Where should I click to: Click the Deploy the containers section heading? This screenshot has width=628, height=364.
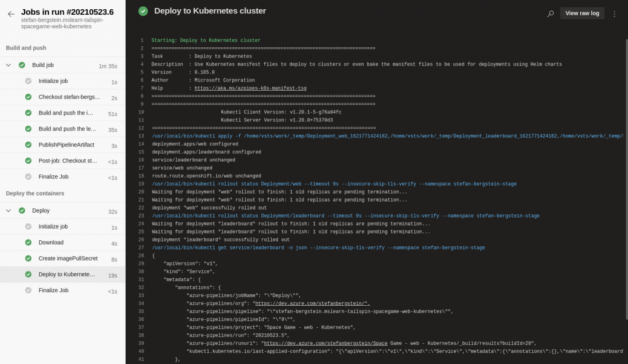click(35, 193)
